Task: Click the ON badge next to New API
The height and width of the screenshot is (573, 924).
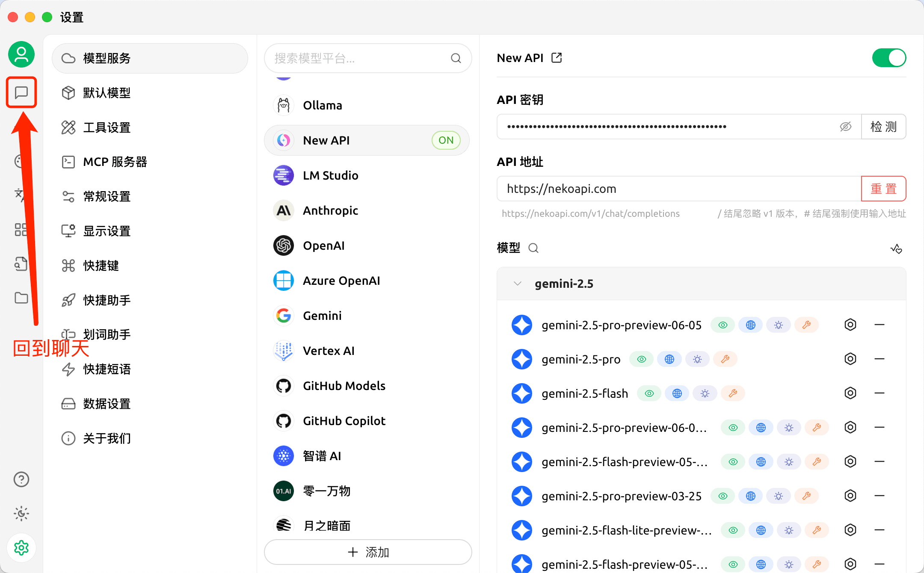Action: point(446,140)
